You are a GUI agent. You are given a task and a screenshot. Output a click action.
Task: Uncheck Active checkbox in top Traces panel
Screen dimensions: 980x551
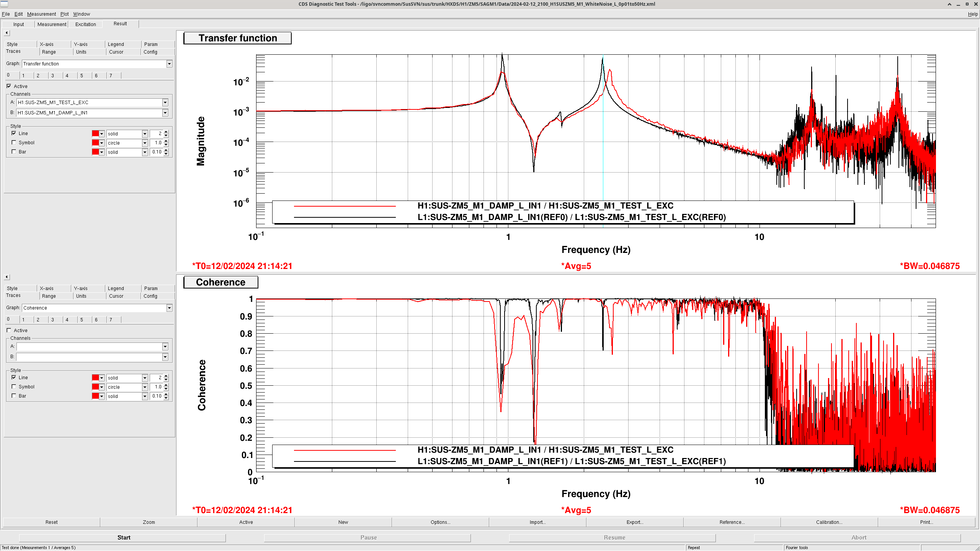coord(9,86)
